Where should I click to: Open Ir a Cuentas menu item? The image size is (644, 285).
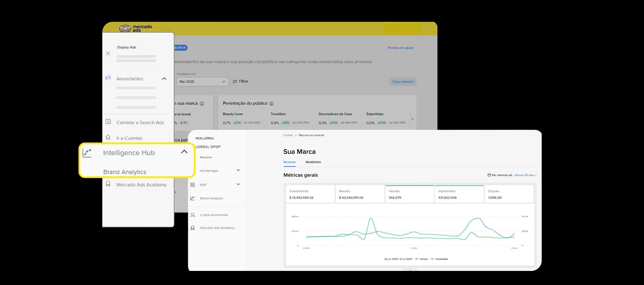129,138
